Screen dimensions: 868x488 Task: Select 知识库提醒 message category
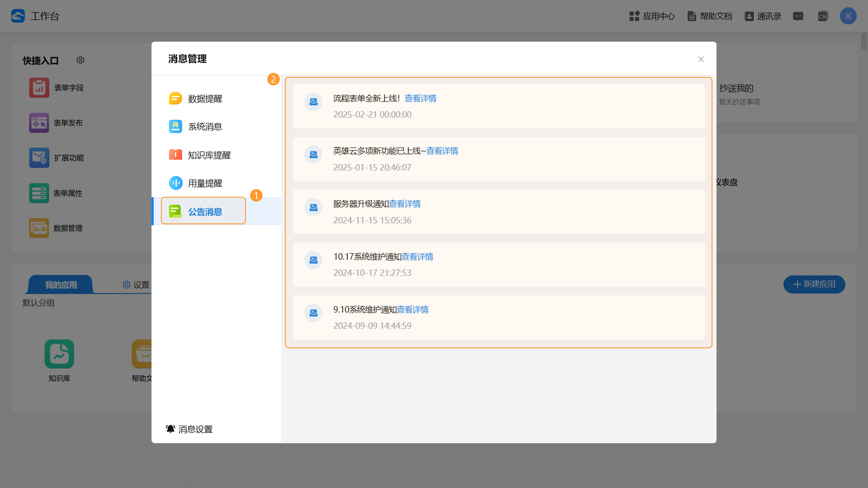(216, 155)
